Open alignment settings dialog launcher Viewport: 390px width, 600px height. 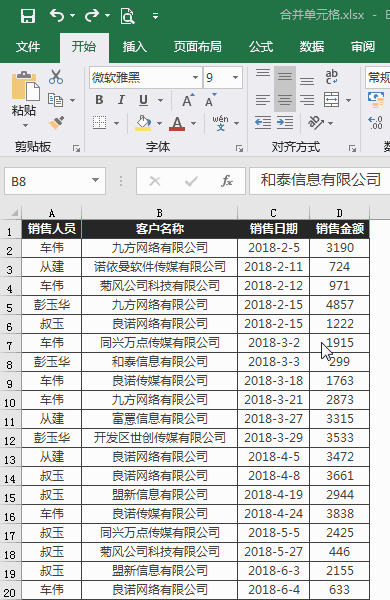pyautogui.click(x=352, y=148)
